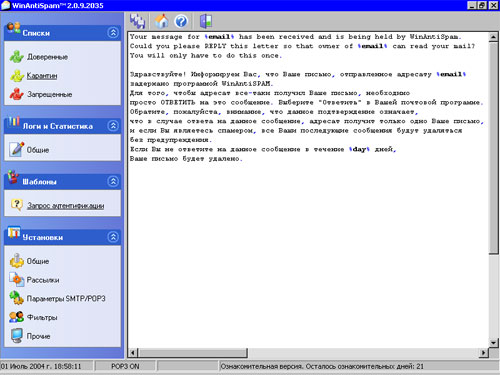Click the date and time in status bar
Image resolution: width=500 pixels, height=375 pixels.
(x=41, y=366)
